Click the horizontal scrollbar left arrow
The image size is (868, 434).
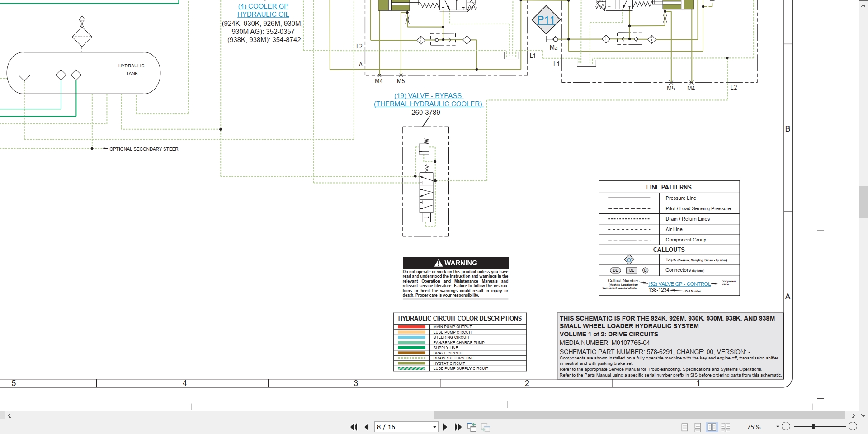coord(9,415)
